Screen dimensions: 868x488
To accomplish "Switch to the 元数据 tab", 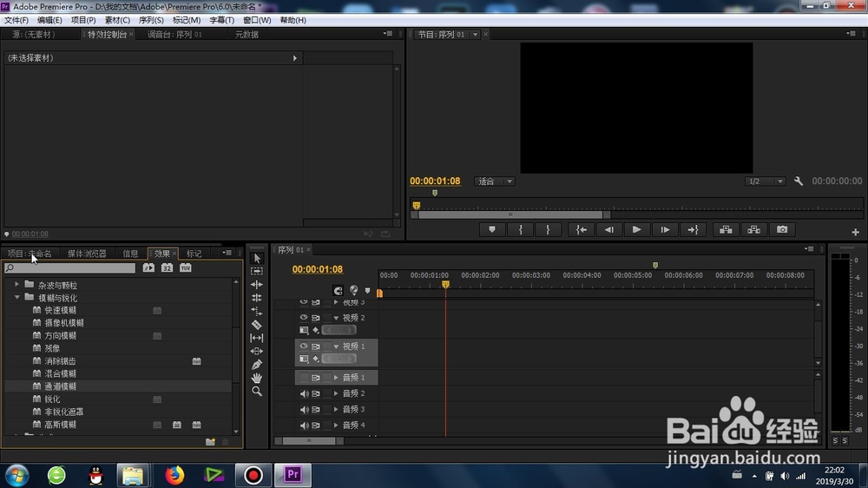I will pos(247,35).
